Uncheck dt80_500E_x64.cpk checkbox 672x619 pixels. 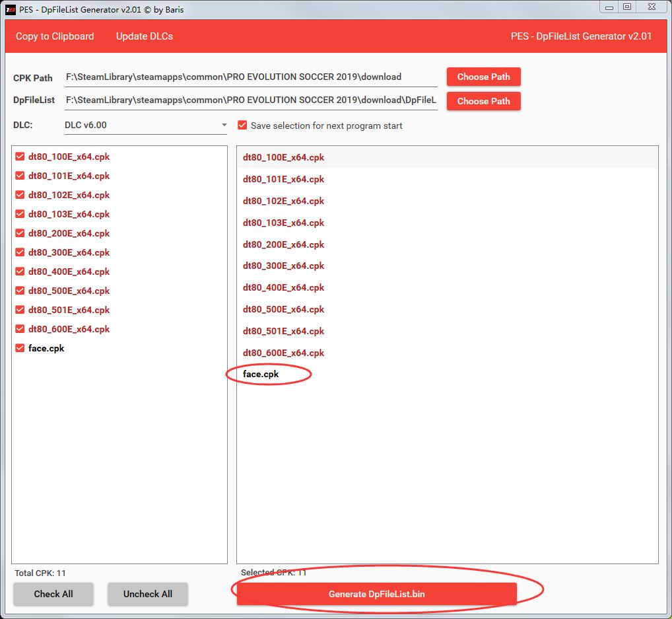20,291
